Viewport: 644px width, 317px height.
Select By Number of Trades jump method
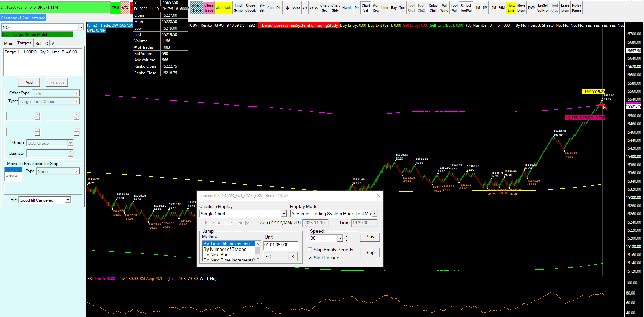point(225,249)
